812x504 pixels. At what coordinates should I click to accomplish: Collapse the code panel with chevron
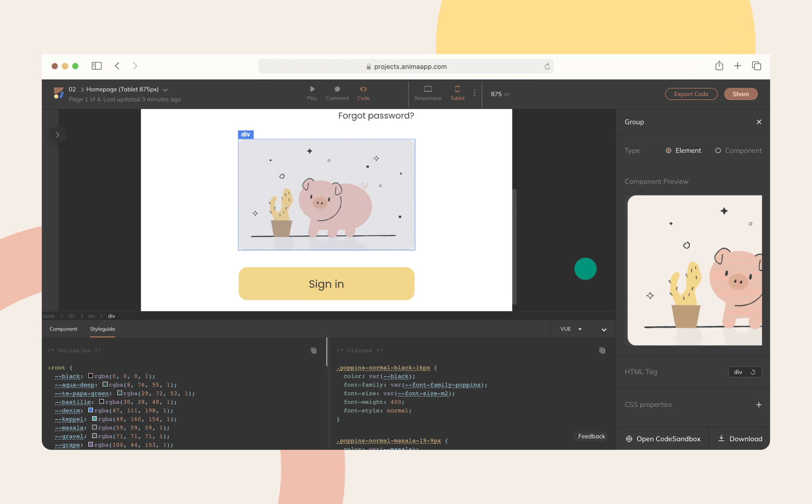604,330
